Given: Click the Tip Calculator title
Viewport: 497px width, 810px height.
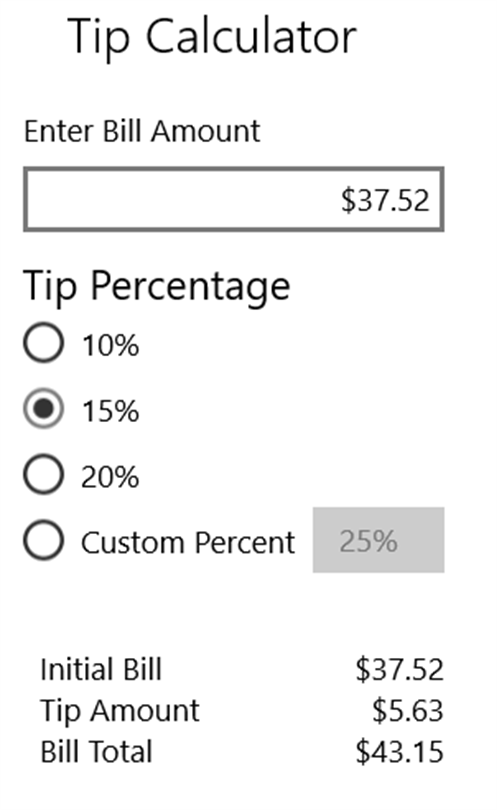Looking at the screenshot, I should coord(212,37).
